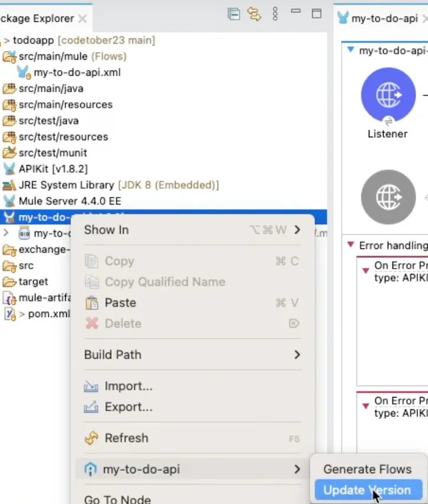The width and height of the screenshot is (428, 504).
Task: Expand the todoapp project node
Action: (x=7, y=40)
